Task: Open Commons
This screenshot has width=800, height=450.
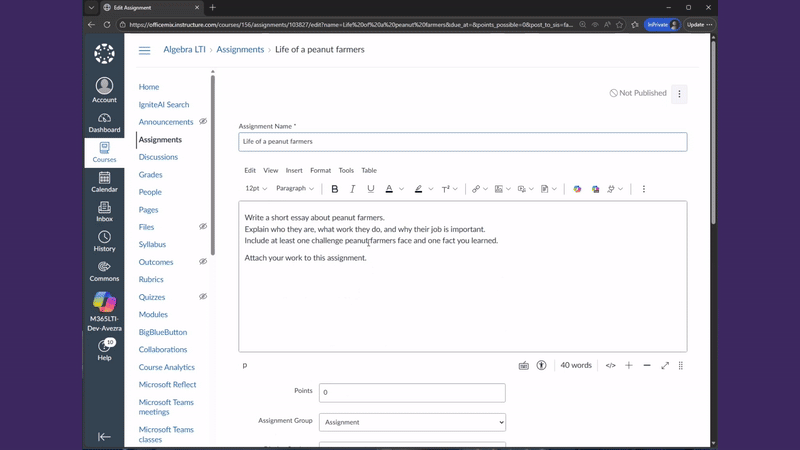Action: (x=104, y=271)
